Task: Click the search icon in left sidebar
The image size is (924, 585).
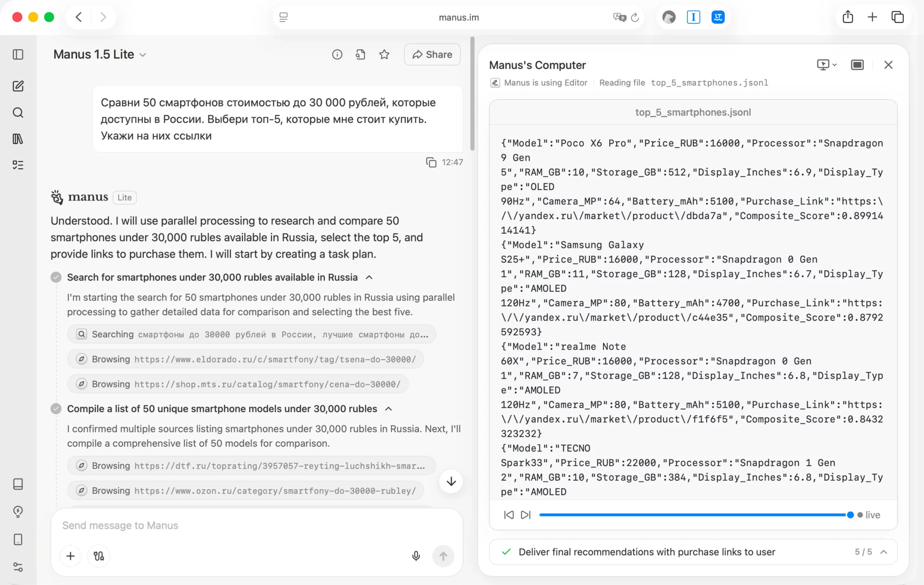Action: tap(18, 112)
